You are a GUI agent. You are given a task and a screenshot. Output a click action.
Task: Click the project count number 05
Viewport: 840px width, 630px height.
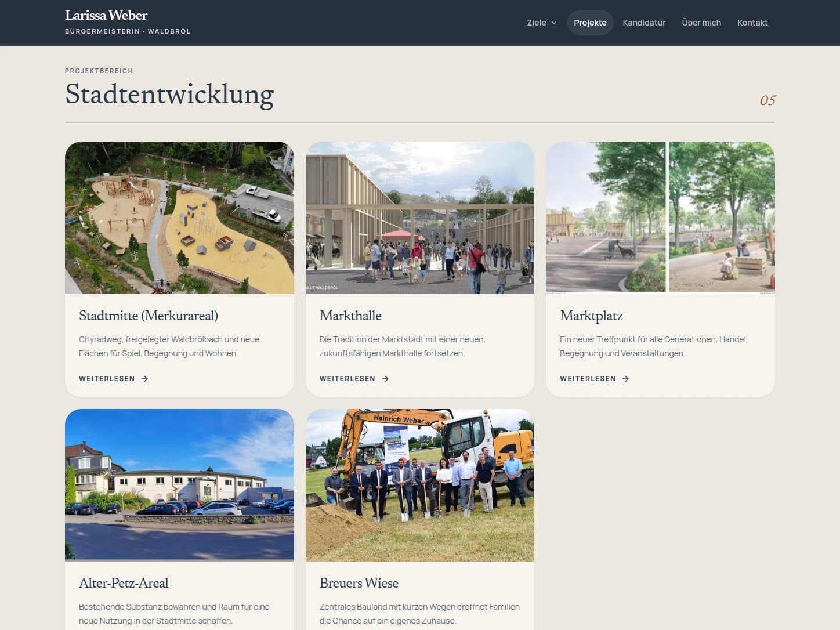tap(767, 100)
